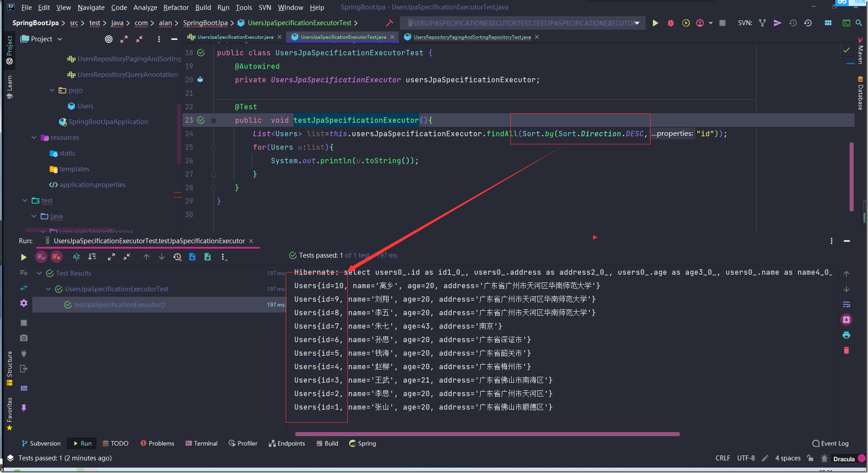The height and width of the screenshot is (473, 868).
Task: Debug the test with the bug icon
Action: pyautogui.click(x=671, y=23)
